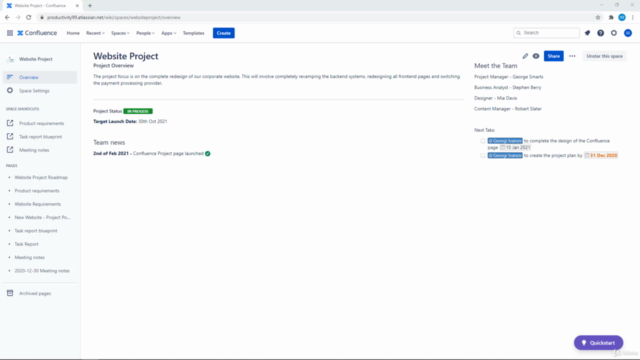Expand the Apps dropdown
640x360 pixels.
[169, 33]
